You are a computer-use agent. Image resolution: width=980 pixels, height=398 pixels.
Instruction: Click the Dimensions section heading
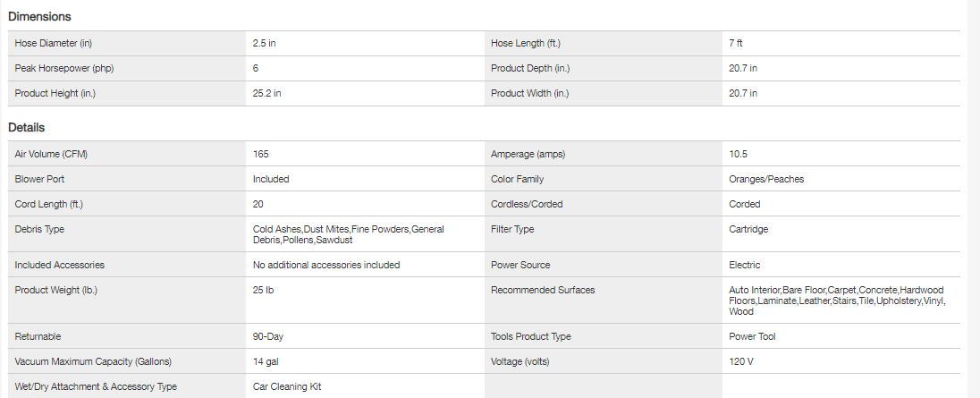click(39, 17)
